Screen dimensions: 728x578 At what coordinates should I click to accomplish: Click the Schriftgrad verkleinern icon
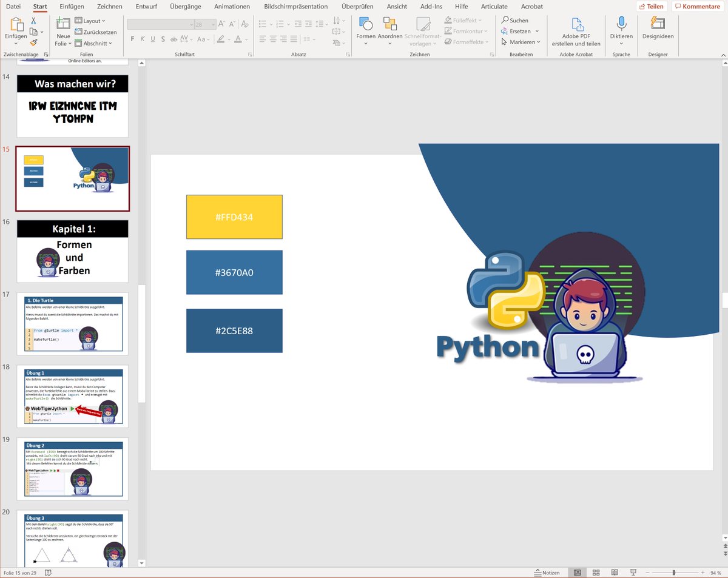point(233,24)
